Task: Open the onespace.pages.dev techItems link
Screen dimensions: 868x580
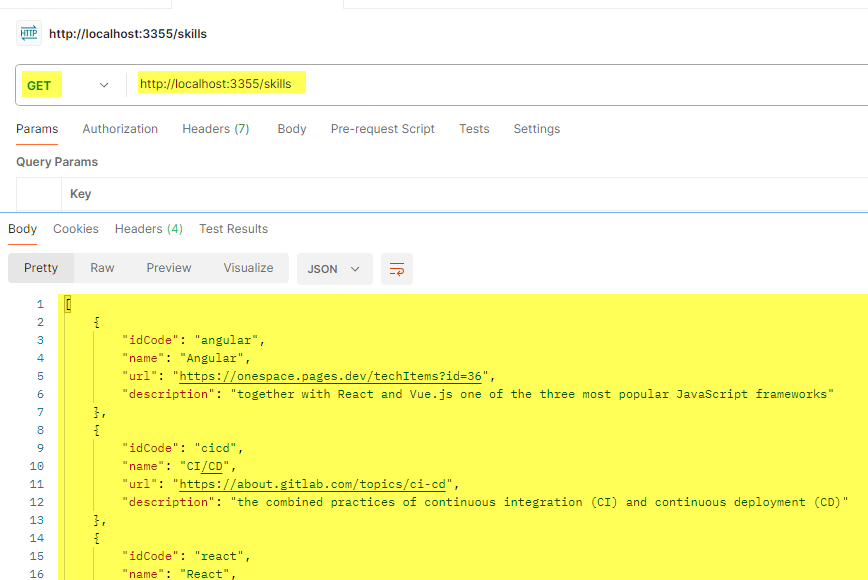Action: click(x=331, y=376)
